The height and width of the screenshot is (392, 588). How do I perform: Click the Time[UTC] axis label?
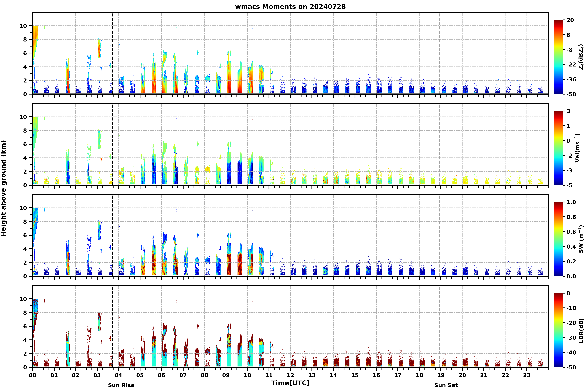[x=290, y=383]
